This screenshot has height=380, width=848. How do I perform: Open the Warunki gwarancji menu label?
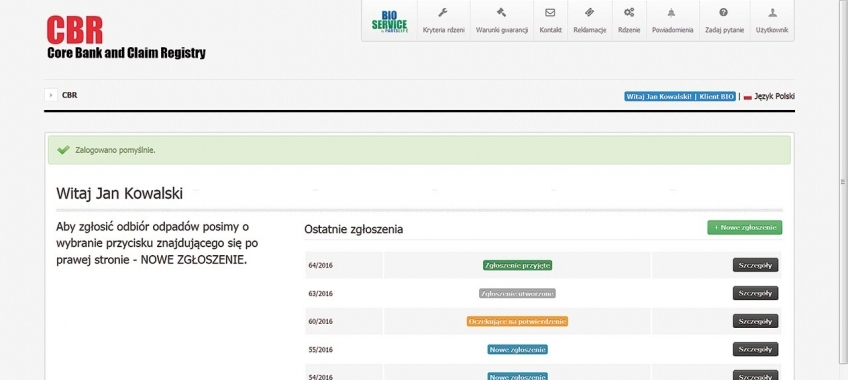point(501,30)
